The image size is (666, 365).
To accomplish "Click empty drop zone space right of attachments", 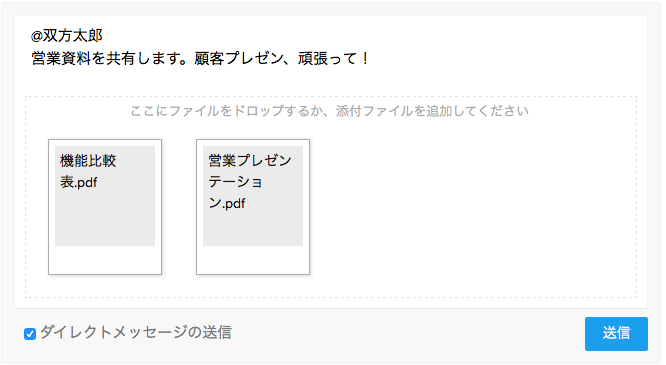I will coord(471,207).
